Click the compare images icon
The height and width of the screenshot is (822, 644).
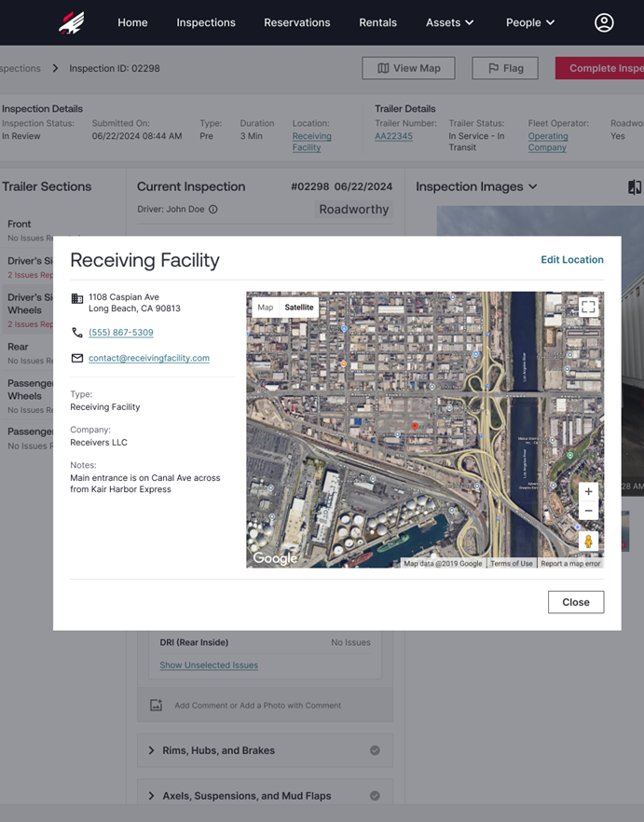(635, 187)
